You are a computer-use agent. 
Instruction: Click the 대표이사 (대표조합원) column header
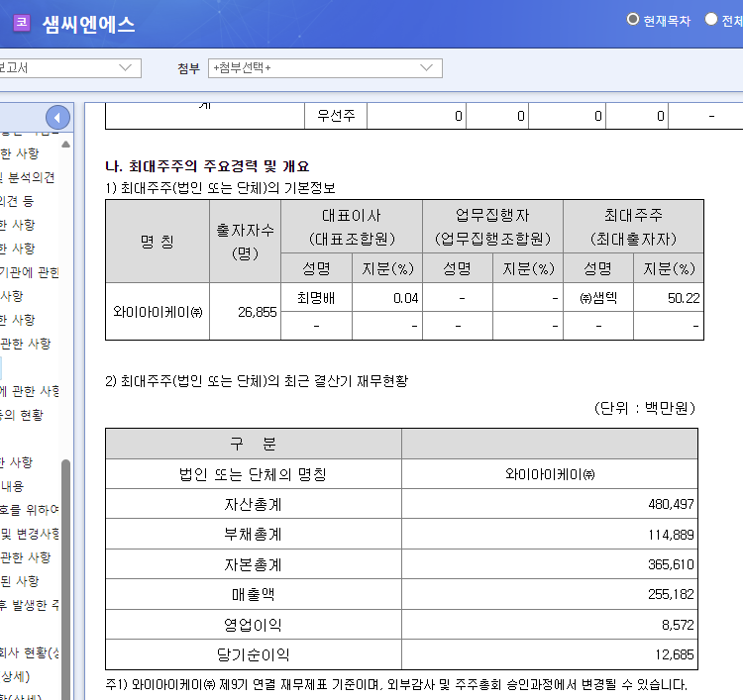tap(352, 227)
